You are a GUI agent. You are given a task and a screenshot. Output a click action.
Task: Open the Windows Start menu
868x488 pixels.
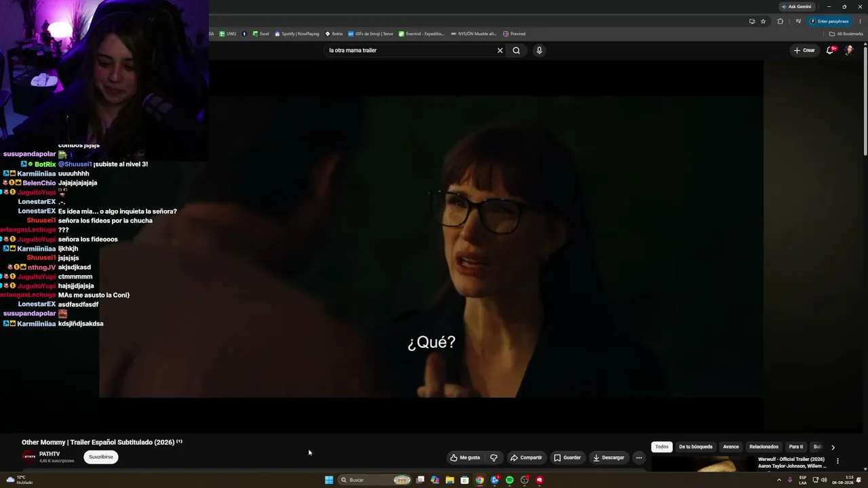coord(329,480)
